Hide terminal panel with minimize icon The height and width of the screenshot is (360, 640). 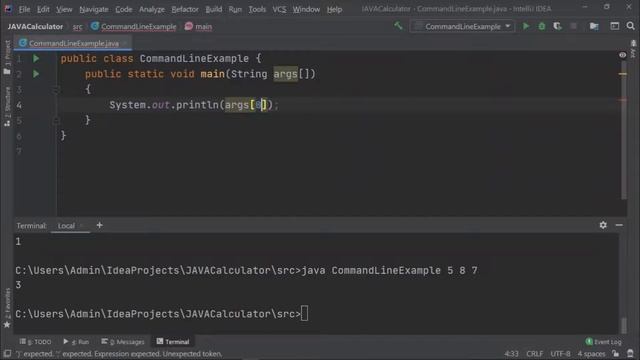619,225
